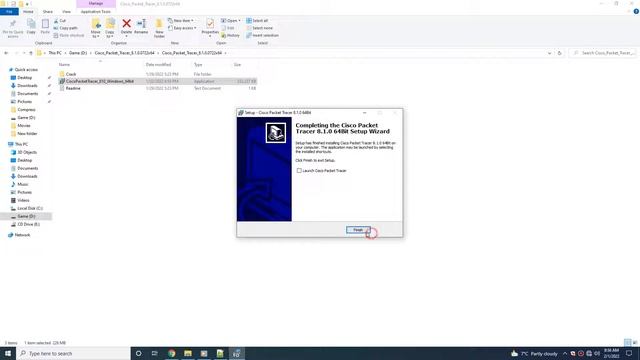Select Quick access in navigation pane
Image resolution: width=640 pixels, height=360 pixels.
click(26, 70)
